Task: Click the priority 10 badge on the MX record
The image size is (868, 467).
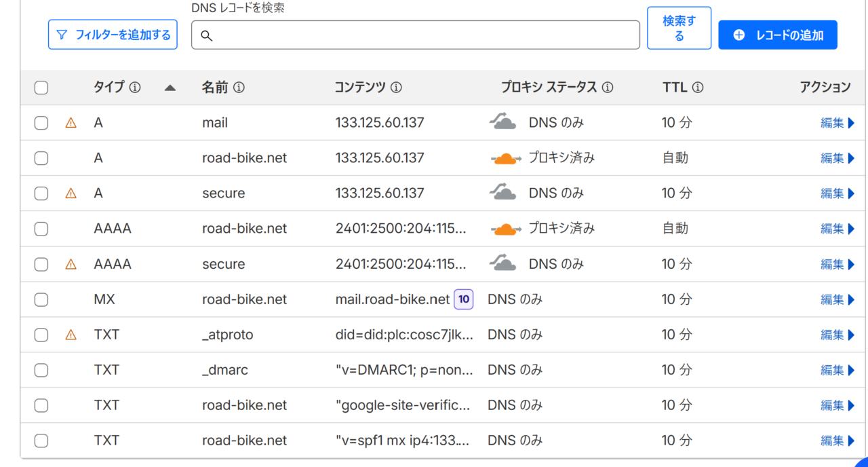Action: click(x=464, y=299)
